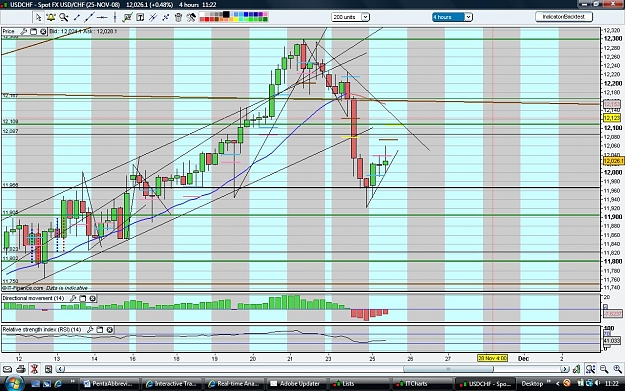Click the volume speaker tray icon
Viewport: 625px width, 391px height.
[x=597, y=383]
